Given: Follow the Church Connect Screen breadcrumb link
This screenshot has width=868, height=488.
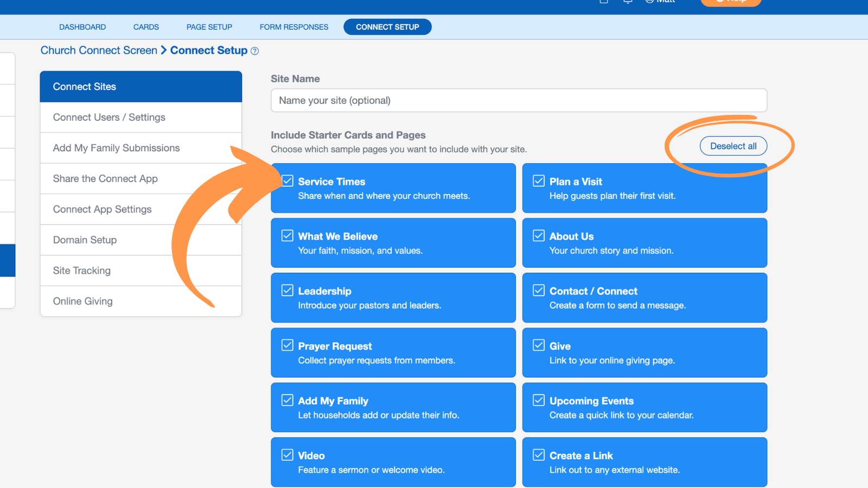Looking at the screenshot, I should [99, 50].
